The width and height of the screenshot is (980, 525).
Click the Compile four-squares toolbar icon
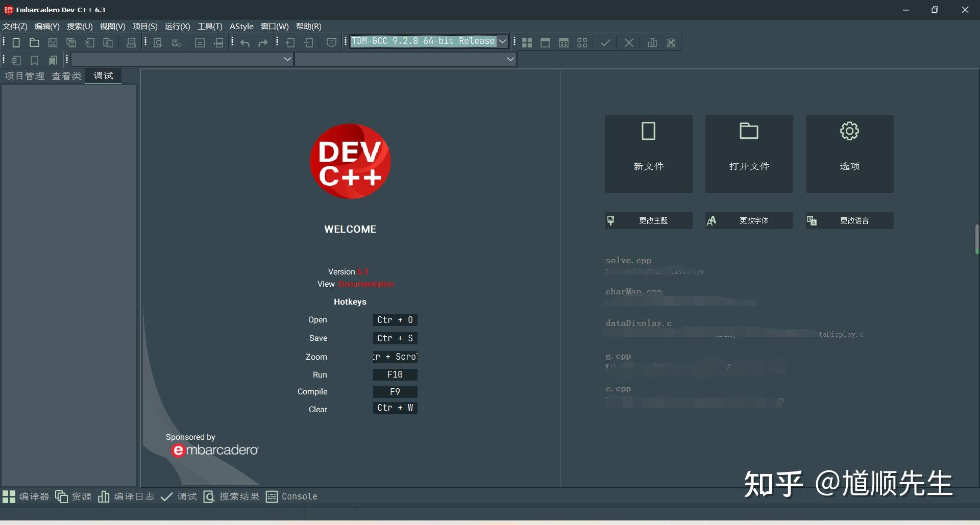point(527,43)
